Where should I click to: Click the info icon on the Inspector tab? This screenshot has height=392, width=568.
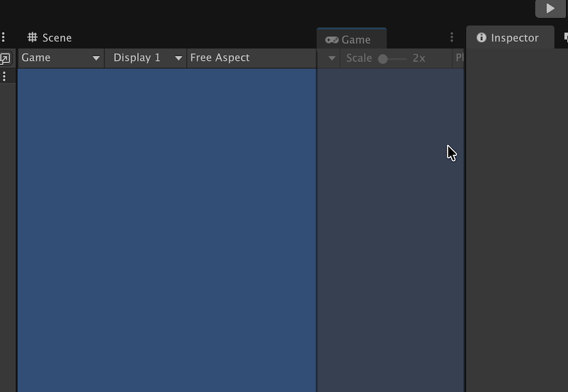pos(481,38)
